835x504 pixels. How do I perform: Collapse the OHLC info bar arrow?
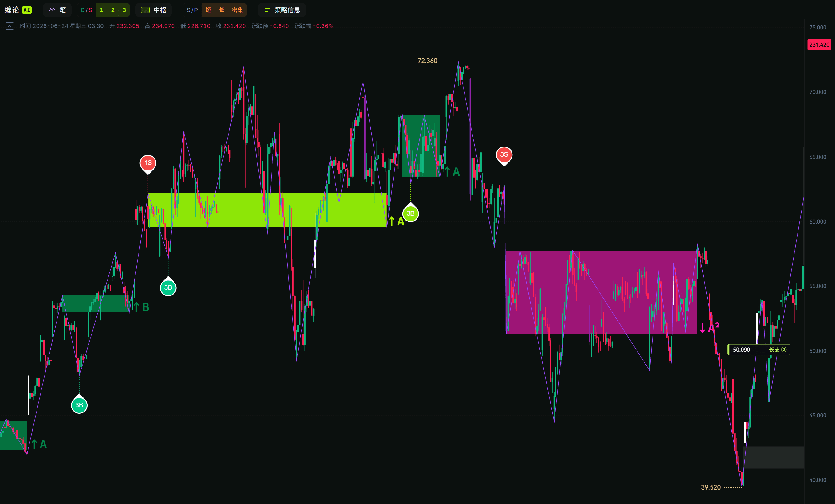click(10, 26)
